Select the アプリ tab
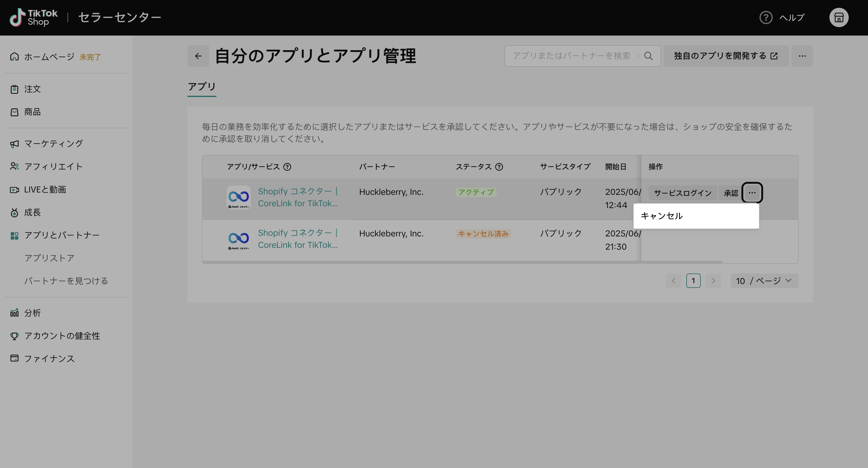 point(202,87)
